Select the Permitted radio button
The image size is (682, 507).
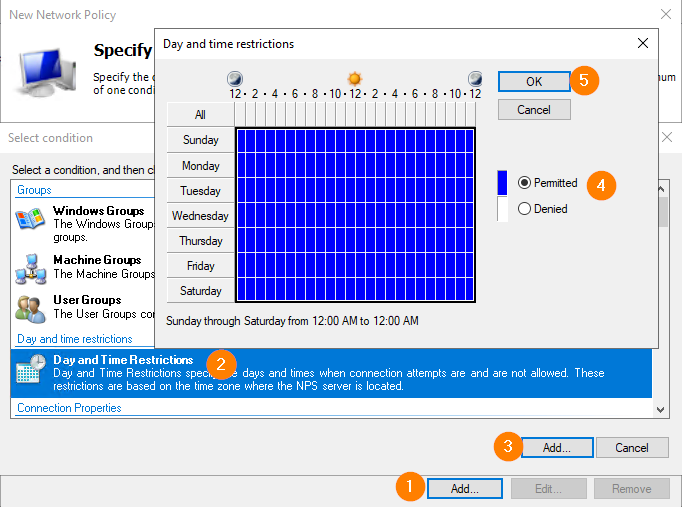tap(524, 183)
